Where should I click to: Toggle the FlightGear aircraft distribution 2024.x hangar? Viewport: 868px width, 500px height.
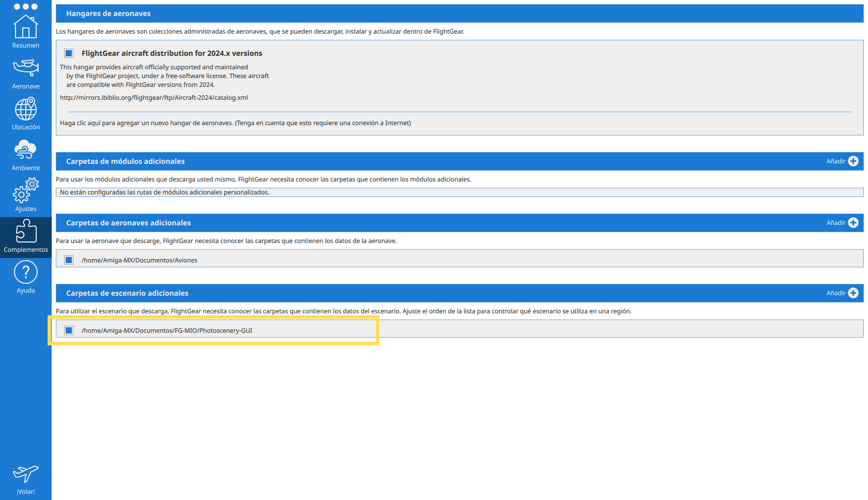(x=69, y=53)
